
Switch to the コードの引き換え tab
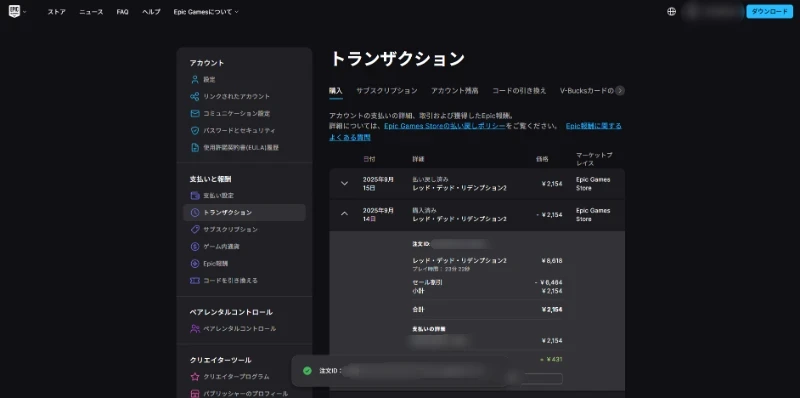point(519,91)
